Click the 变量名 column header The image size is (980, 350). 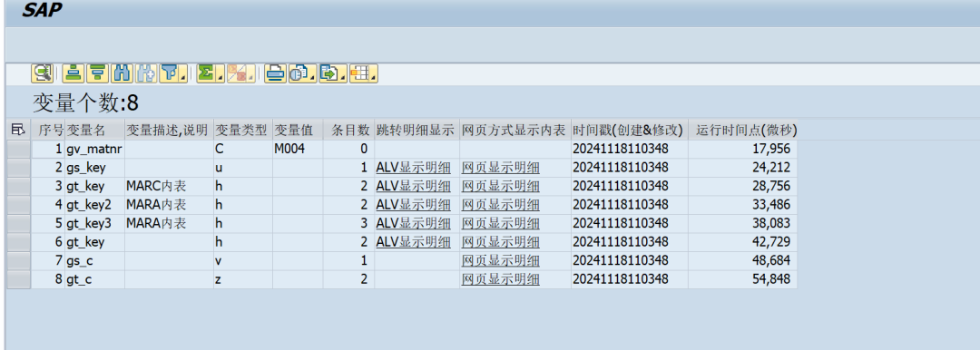[x=94, y=130]
